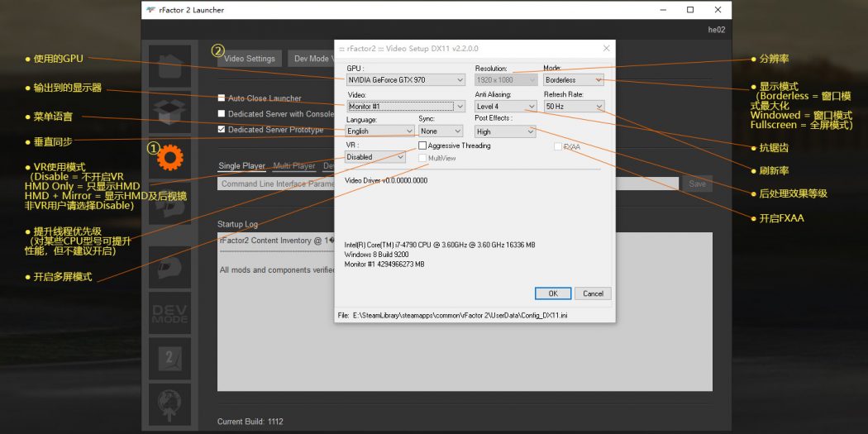Maximize the rFactor 2 Launcher window

point(689,9)
